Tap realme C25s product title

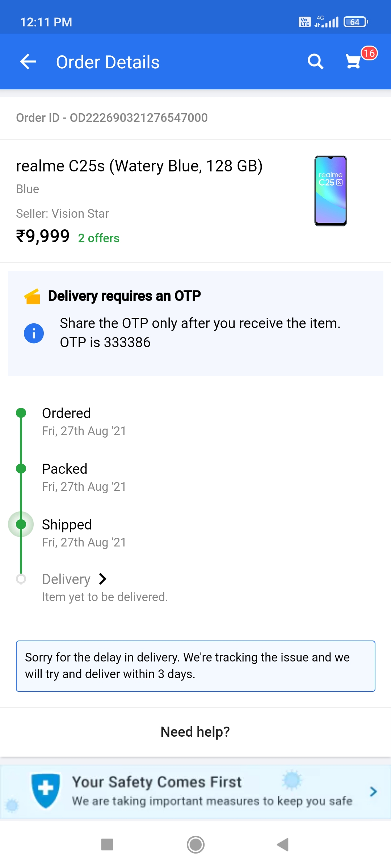tap(139, 166)
